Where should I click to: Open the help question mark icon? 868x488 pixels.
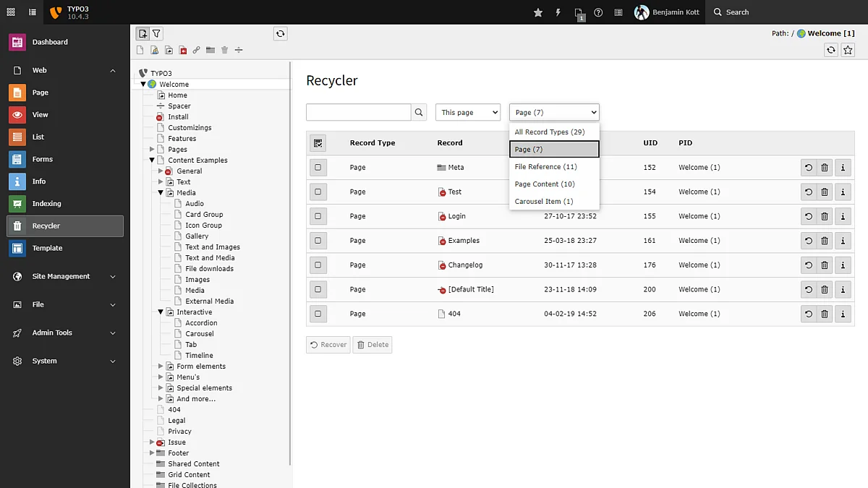[598, 12]
